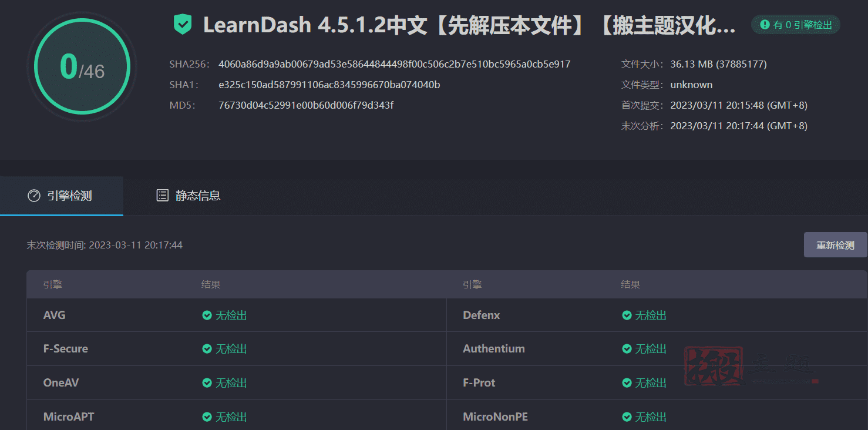868x430 pixels.
Task: Click the 末次分析 timestamp in file details
Action: click(739, 126)
